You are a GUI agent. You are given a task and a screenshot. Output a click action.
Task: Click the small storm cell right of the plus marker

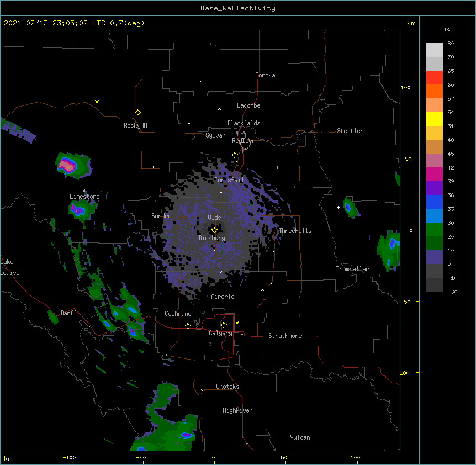351,208
